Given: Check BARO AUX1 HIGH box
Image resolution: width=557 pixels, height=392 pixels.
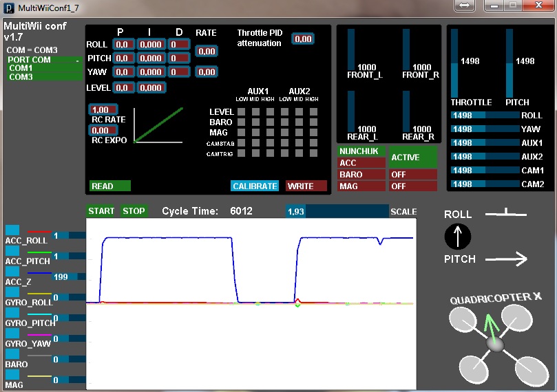Looking at the screenshot, I should pyautogui.click(x=271, y=122).
